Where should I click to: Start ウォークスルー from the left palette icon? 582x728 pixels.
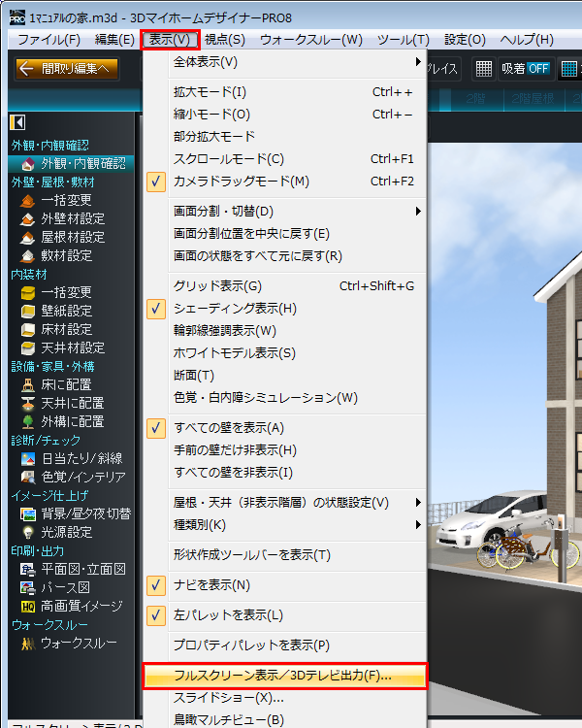[x=28, y=643]
